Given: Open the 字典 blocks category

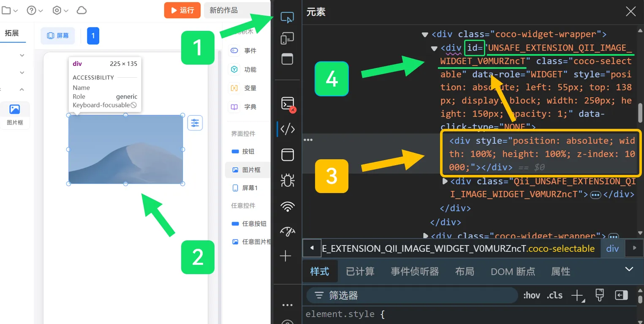Looking at the screenshot, I should pyautogui.click(x=244, y=107).
